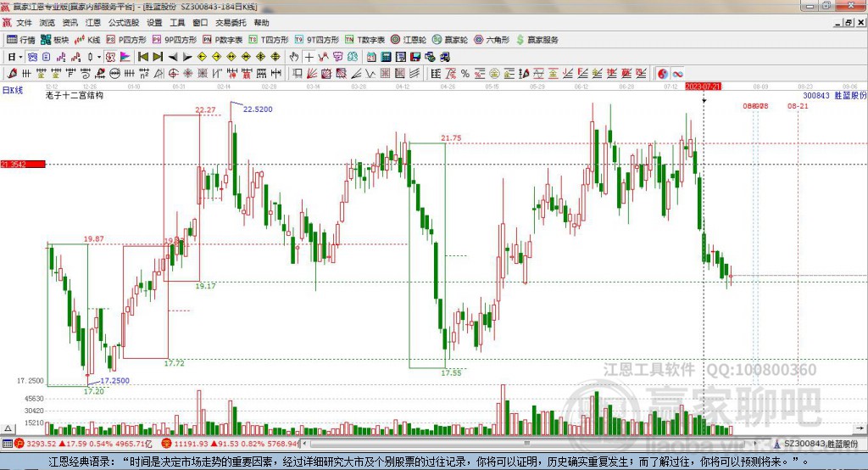Open the 江恩轮 wheel tool
The height and width of the screenshot is (470, 868).
coord(409,40)
